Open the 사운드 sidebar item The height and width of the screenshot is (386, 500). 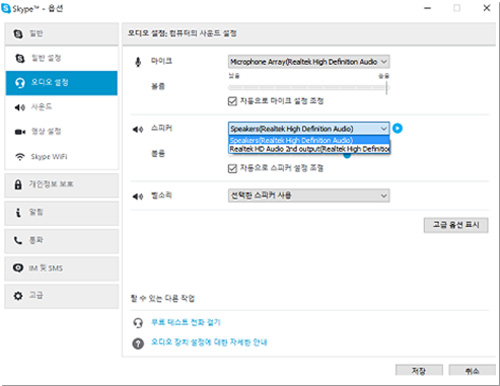click(62, 107)
